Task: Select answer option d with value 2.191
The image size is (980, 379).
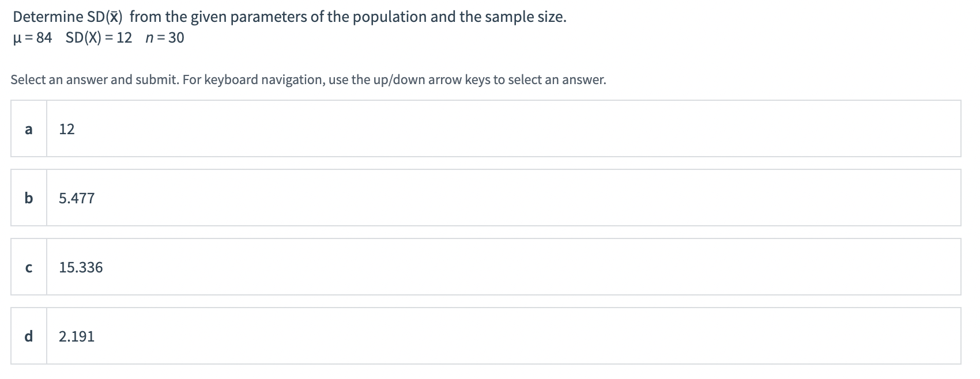Action: point(486,336)
